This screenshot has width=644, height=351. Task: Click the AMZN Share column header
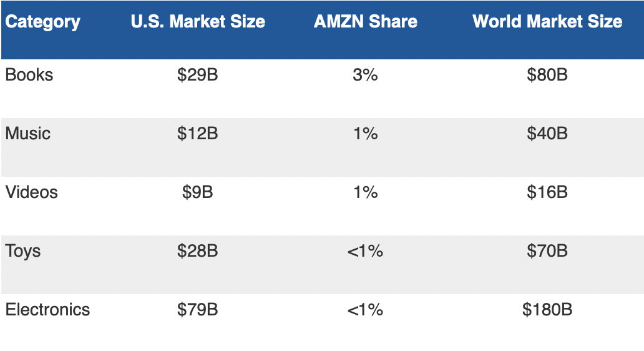[x=365, y=22]
